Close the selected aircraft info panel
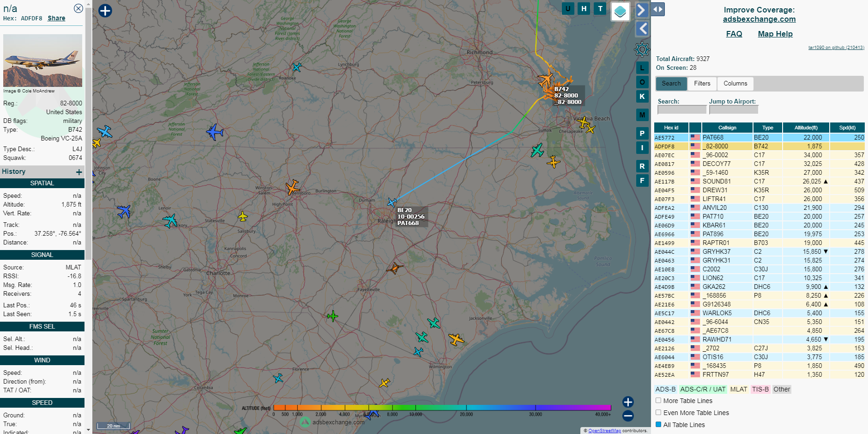This screenshot has width=868, height=434. 78,8
